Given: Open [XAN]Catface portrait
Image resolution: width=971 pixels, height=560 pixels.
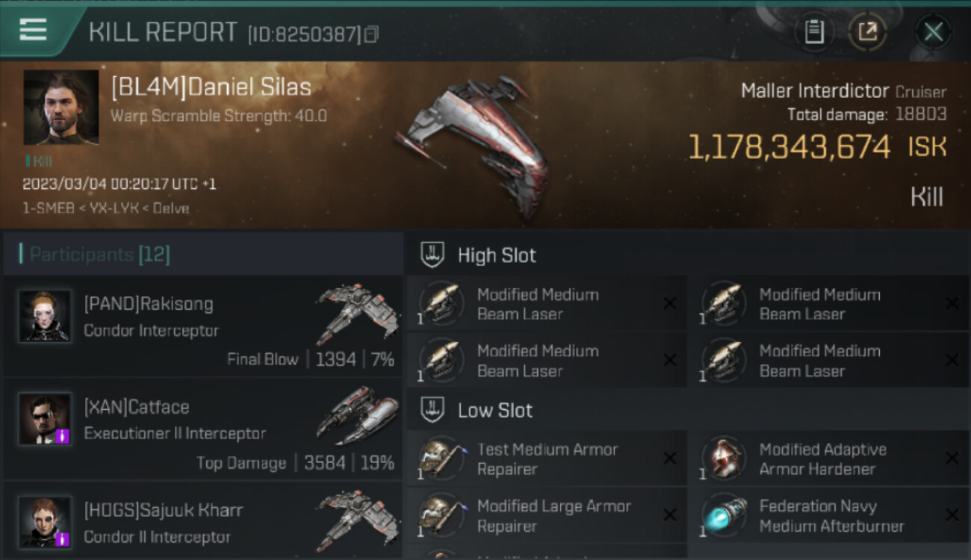Looking at the screenshot, I should [x=46, y=419].
